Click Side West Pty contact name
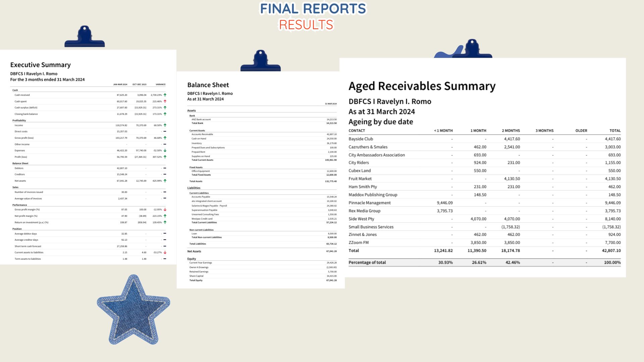644x362 pixels. [x=361, y=219]
